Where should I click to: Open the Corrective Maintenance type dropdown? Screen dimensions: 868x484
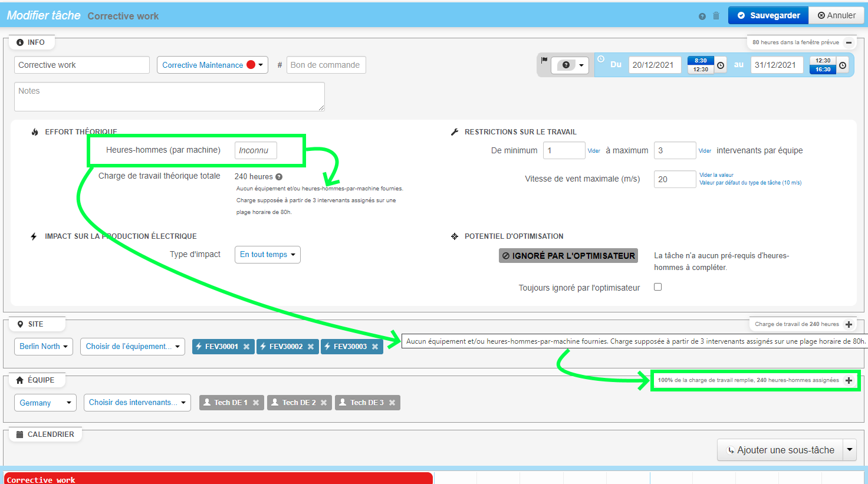(x=212, y=65)
